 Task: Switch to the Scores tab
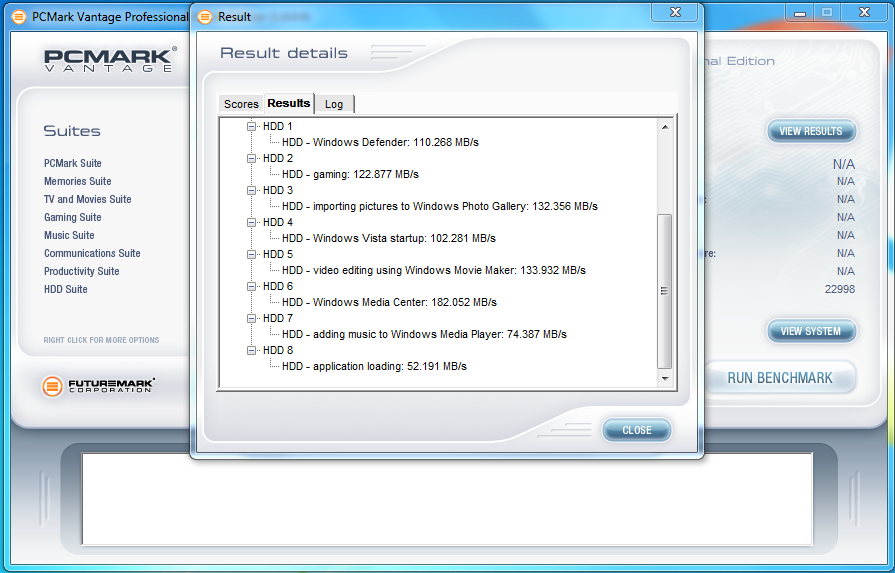coord(241,104)
